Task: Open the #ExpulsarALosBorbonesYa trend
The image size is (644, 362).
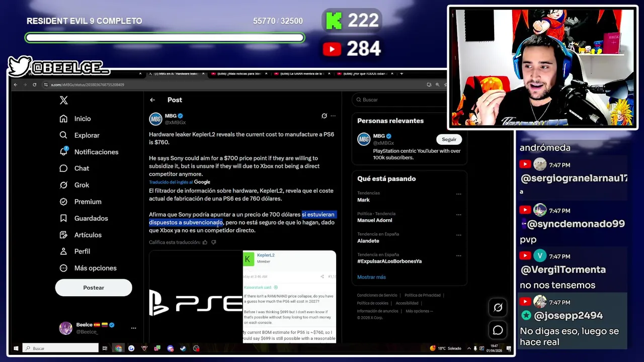Action: click(389, 261)
